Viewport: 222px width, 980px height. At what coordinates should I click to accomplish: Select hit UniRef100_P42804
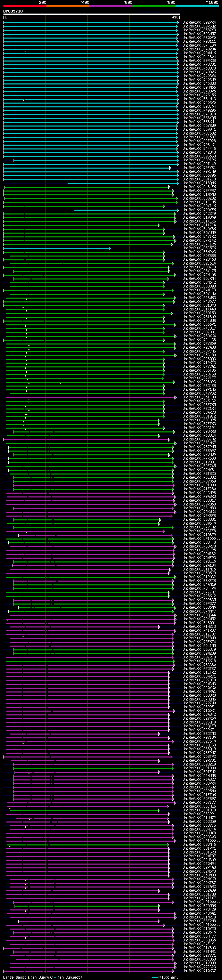pyautogui.click(x=199, y=57)
